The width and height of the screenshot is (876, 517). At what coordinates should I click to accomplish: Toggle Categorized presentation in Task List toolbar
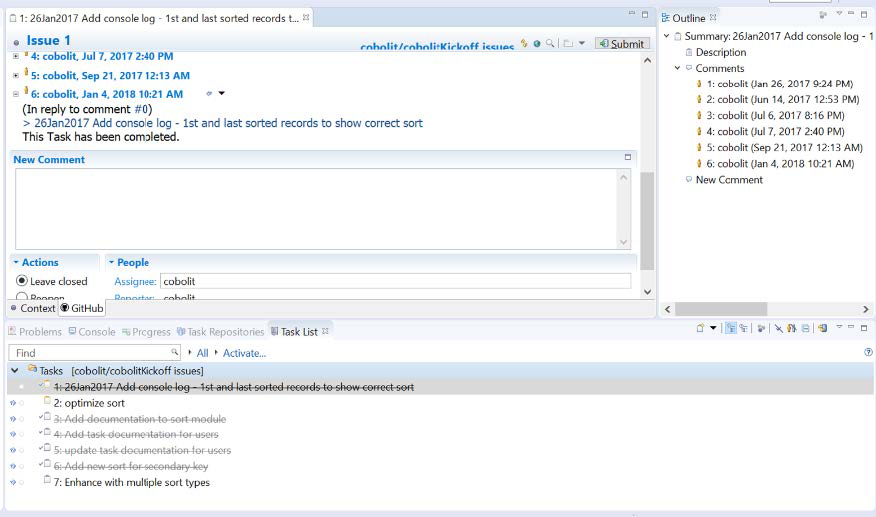pos(731,328)
